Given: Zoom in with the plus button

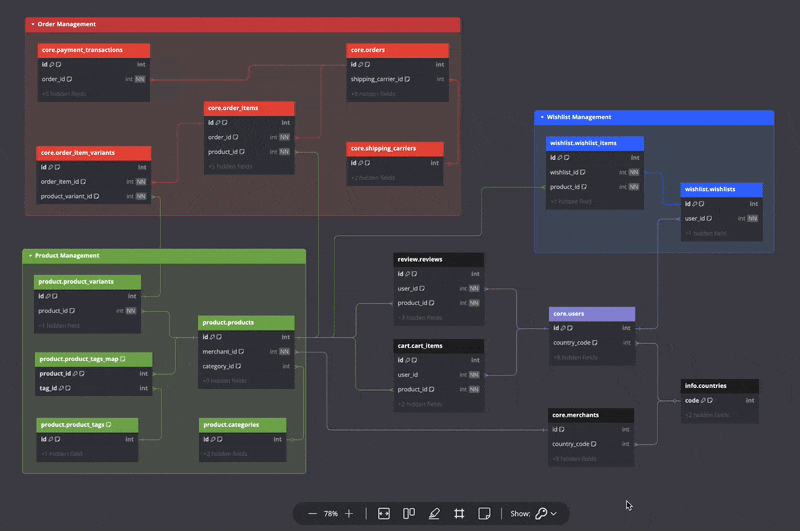Looking at the screenshot, I should click(x=349, y=514).
